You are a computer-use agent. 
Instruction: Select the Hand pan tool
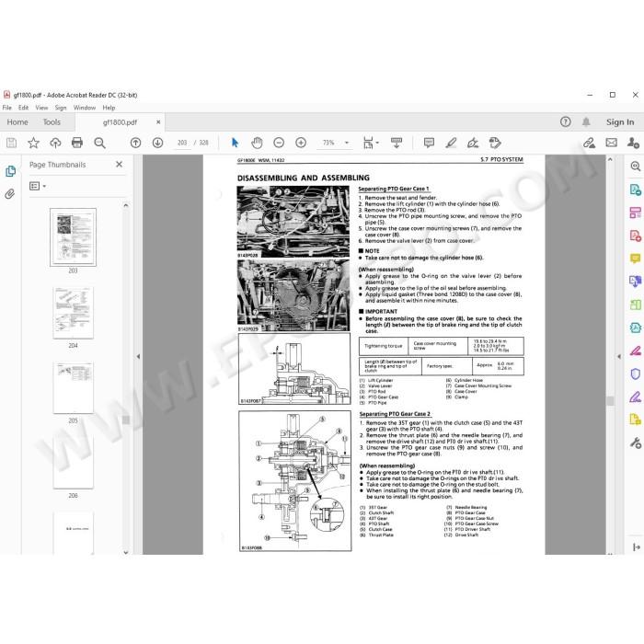(257, 143)
